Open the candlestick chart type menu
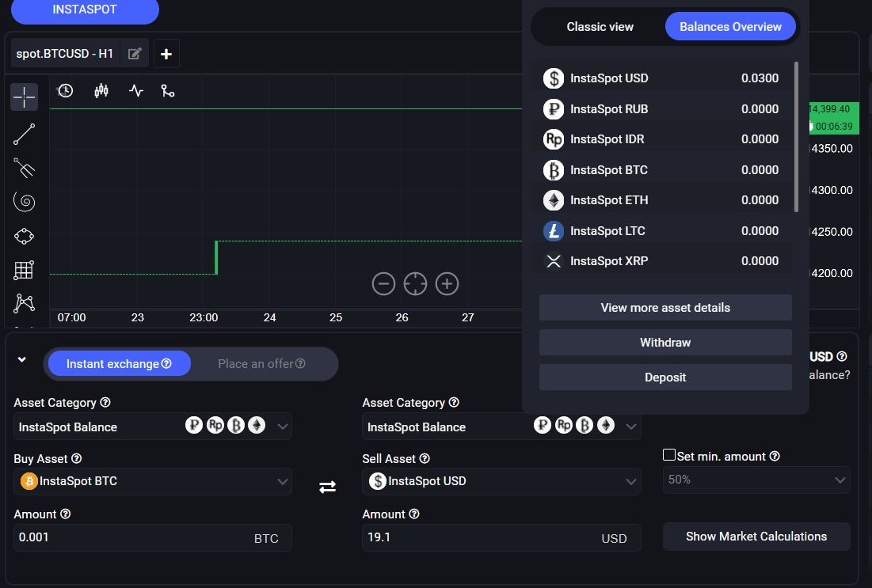Screen dimensions: 872x588 [x=101, y=90]
